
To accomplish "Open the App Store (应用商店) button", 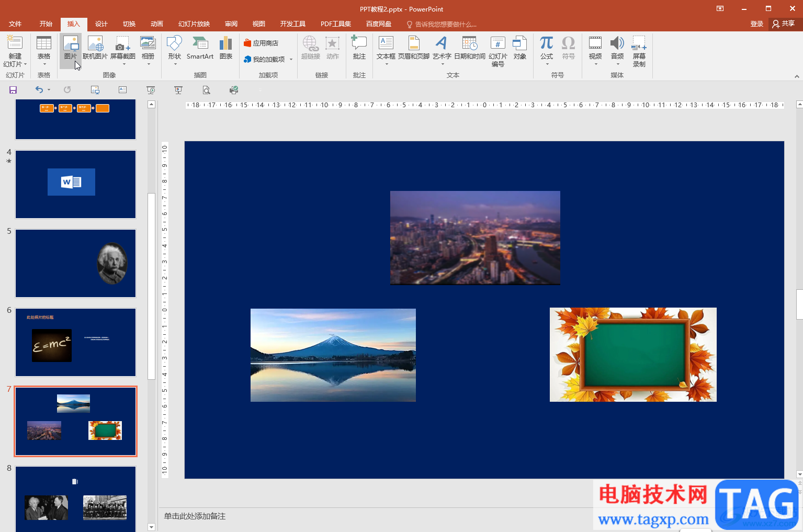I will click(261, 43).
